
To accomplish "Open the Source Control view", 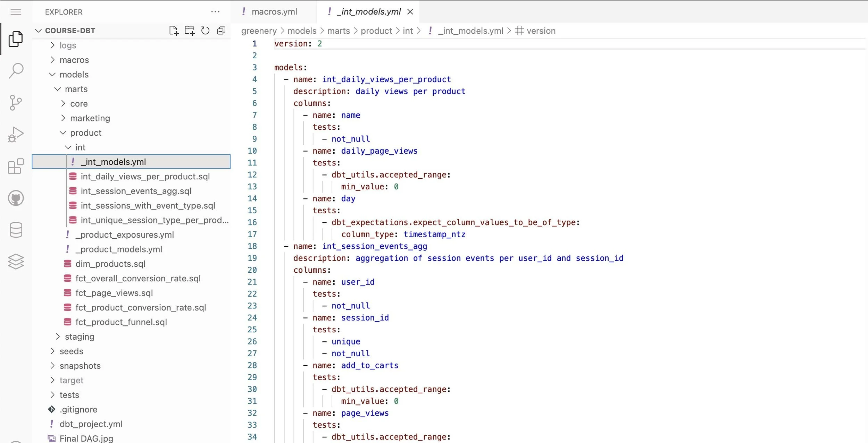I will click(x=16, y=103).
